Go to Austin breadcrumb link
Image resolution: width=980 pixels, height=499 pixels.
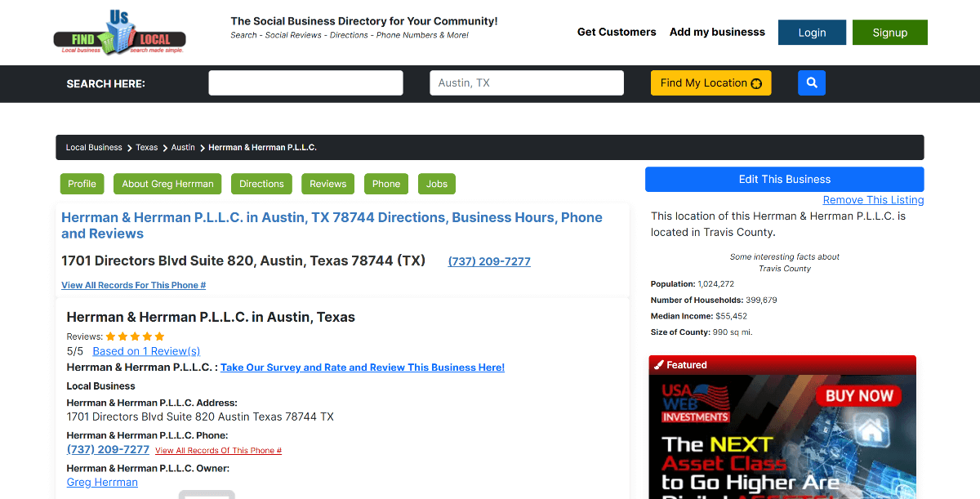183,148
